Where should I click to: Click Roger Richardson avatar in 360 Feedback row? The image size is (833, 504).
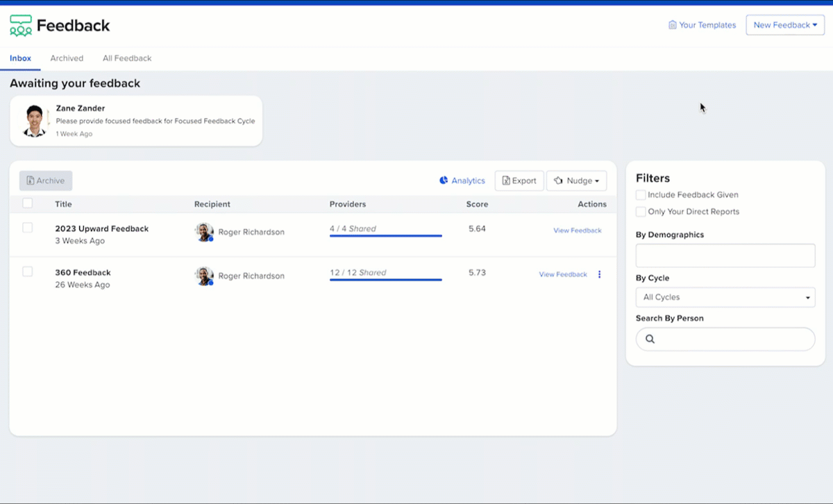click(x=204, y=276)
